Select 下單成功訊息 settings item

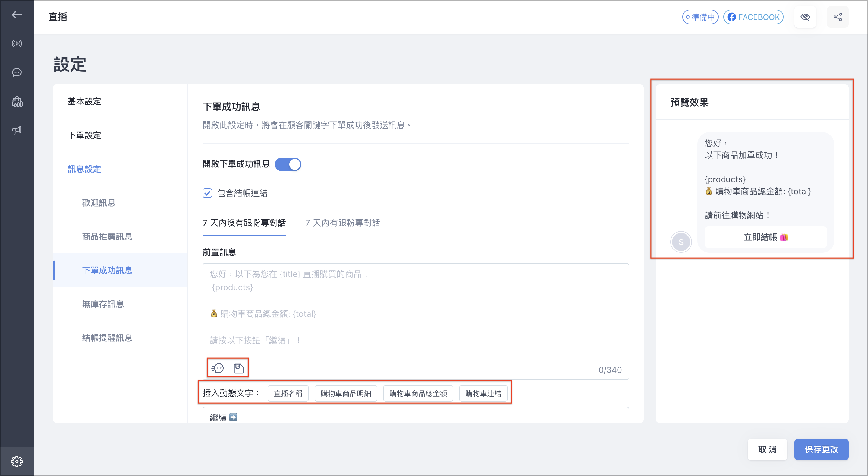click(120, 270)
